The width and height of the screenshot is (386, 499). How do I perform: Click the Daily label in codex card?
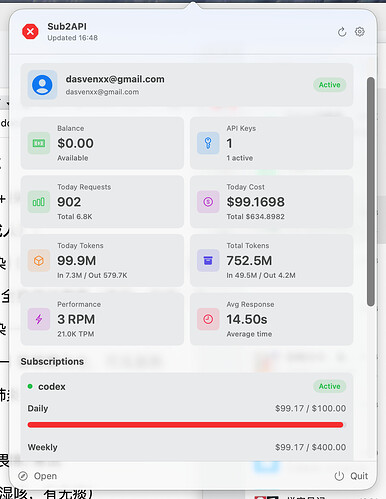point(38,408)
